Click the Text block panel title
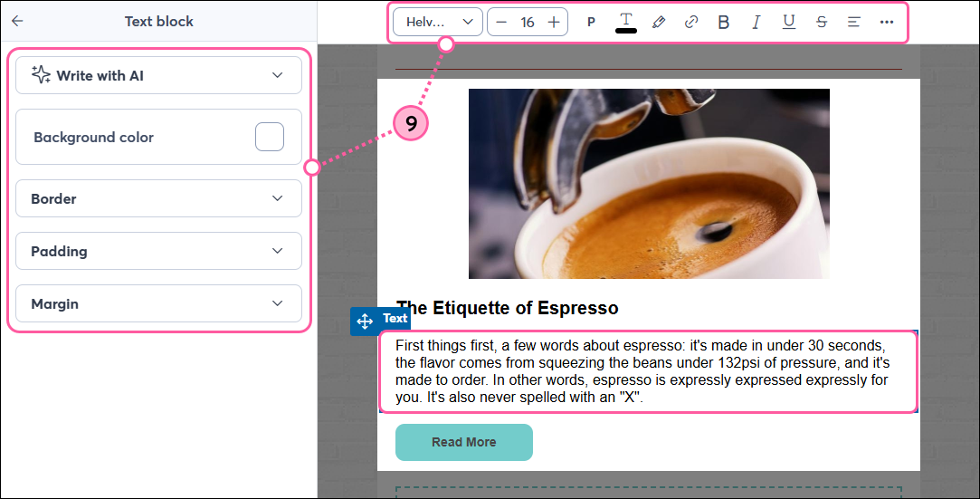The height and width of the screenshot is (499, 980). pyautogui.click(x=158, y=21)
